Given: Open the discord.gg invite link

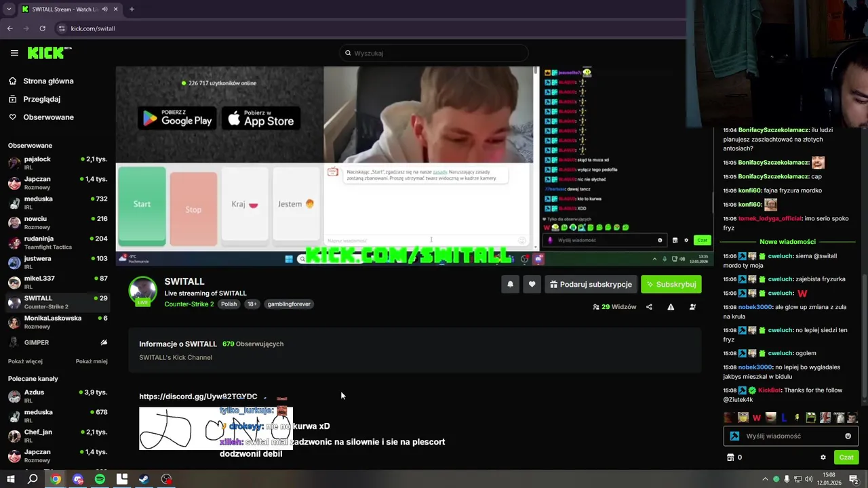Looking at the screenshot, I should coord(198,396).
